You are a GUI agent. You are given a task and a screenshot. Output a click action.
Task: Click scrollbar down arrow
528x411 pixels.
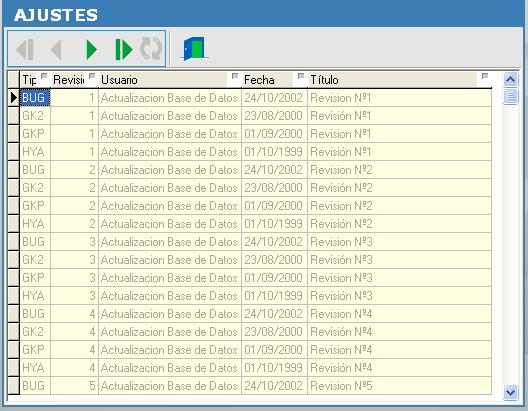tap(510, 392)
